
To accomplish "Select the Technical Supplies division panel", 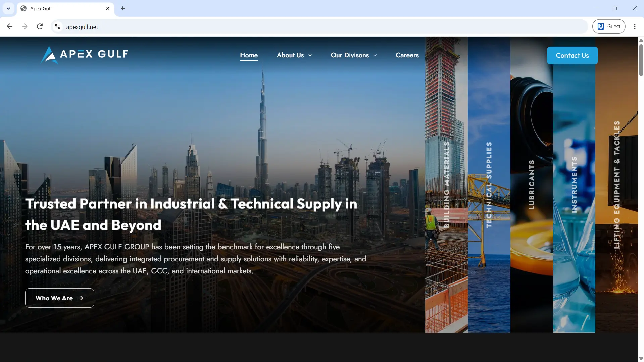I will tap(489, 185).
